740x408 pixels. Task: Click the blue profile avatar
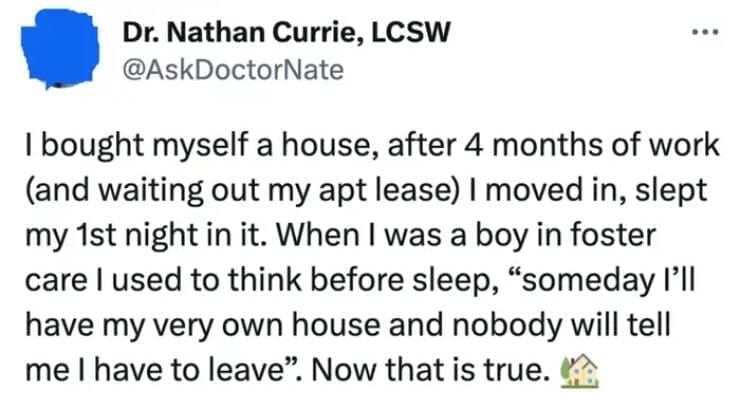pos(60,55)
